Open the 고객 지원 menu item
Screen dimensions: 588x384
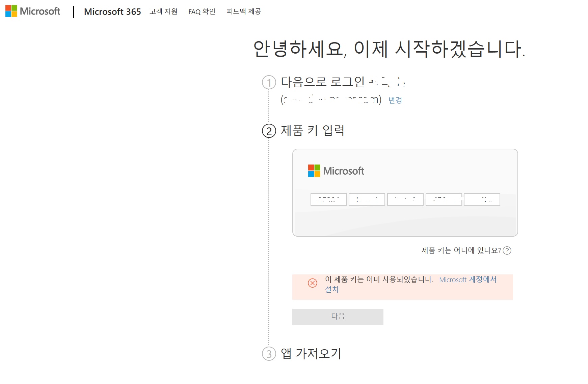(x=163, y=11)
